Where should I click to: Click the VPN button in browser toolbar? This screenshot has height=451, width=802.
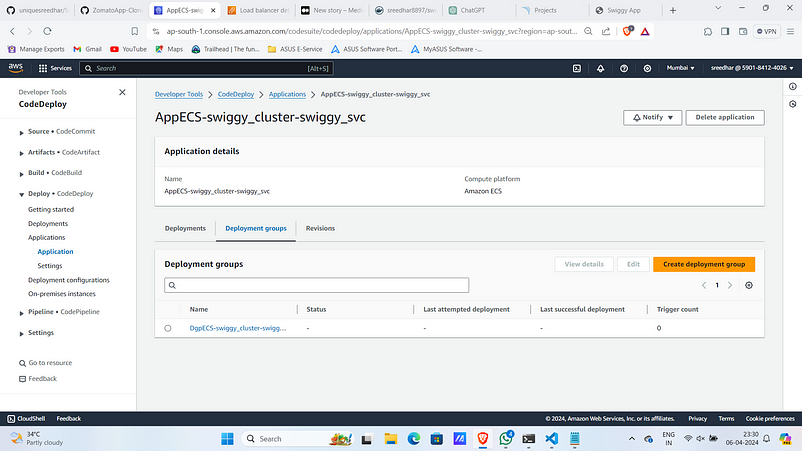pyautogui.click(x=767, y=31)
